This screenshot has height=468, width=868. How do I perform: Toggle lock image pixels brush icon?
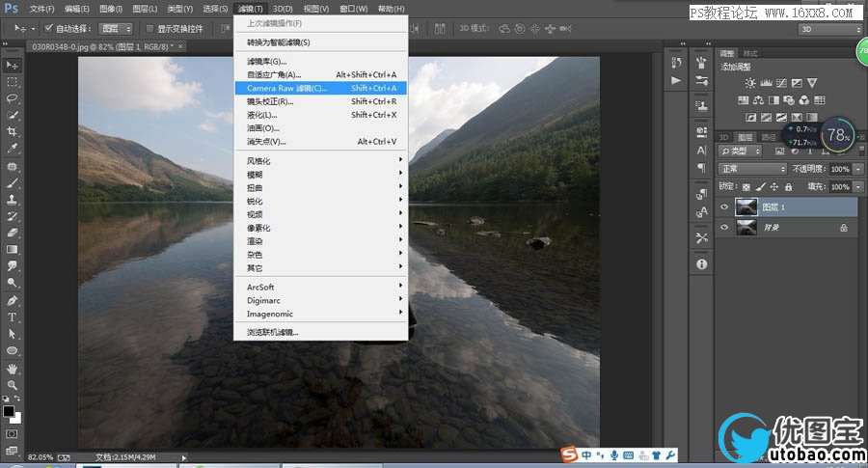[761, 187]
